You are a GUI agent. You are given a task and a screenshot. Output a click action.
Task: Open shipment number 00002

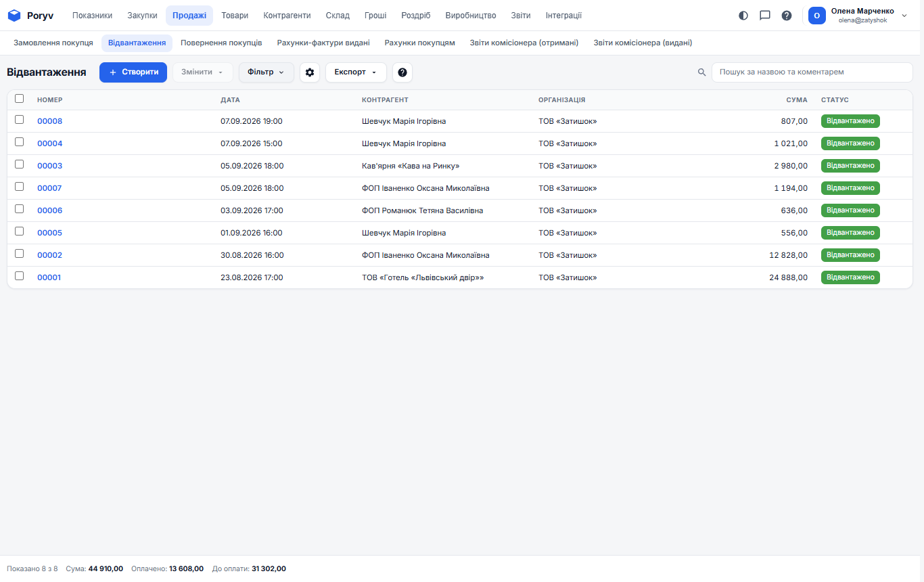tap(49, 255)
